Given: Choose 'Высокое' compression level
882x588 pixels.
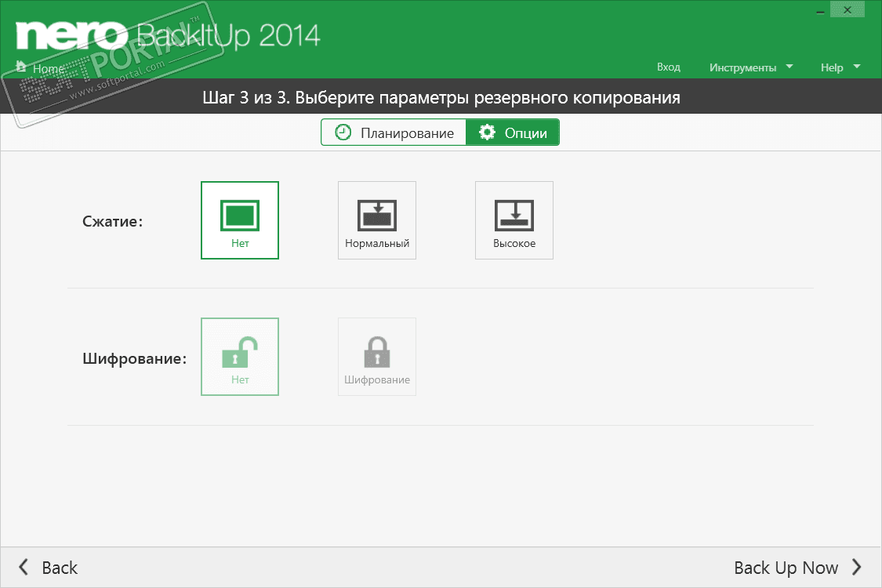Looking at the screenshot, I should (x=514, y=220).
